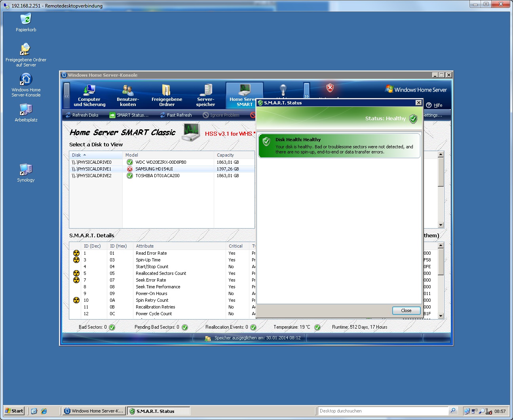This screenshot has height=420, width=513.
Task: Click Fast Refresh in the toolbar
Action: click(176, 115)
